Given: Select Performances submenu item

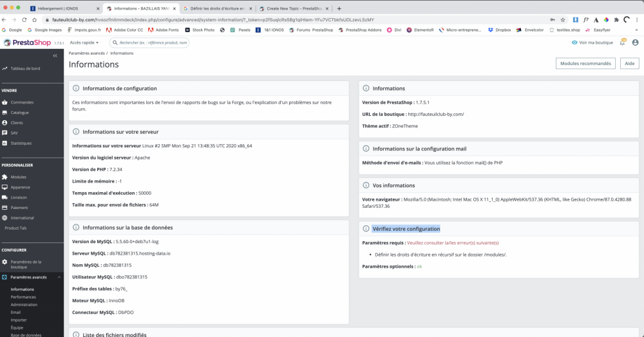Looking at the screenshot, I should point(23,297).
